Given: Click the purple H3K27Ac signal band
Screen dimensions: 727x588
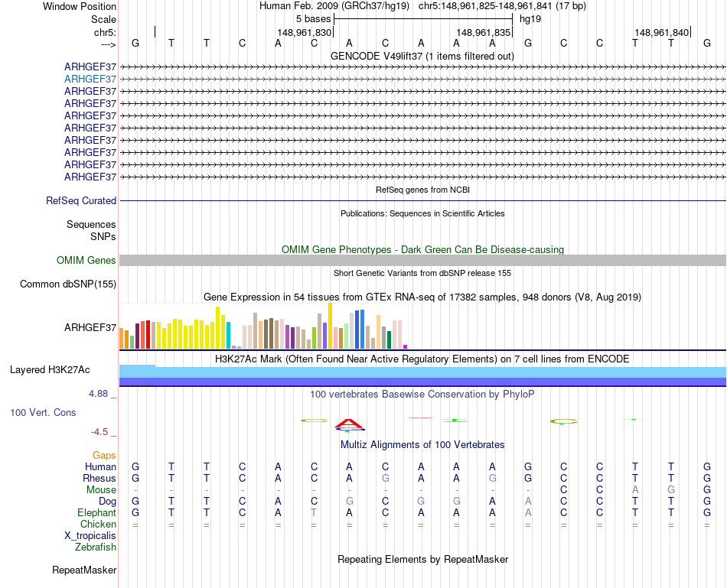Looking at the screenshot, I should pos(422,382).
